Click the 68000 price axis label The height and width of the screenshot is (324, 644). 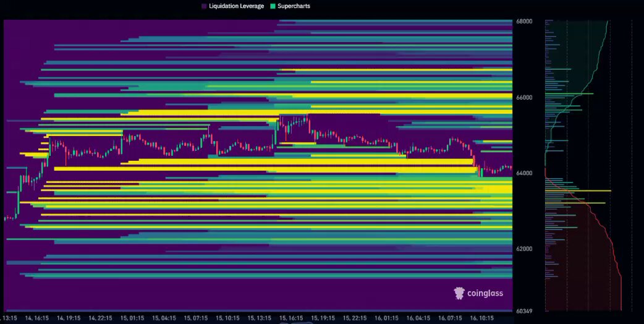524,22
